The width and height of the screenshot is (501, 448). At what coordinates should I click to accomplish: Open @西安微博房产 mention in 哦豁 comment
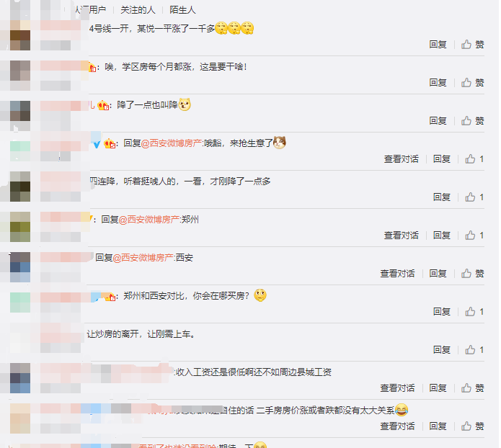tap(172, 143)
